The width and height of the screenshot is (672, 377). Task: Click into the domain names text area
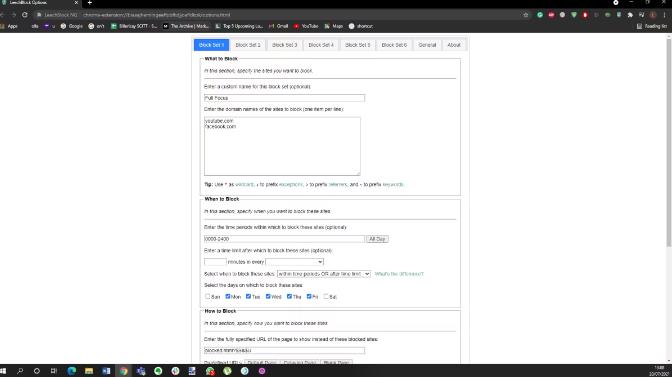coord(282,146)
